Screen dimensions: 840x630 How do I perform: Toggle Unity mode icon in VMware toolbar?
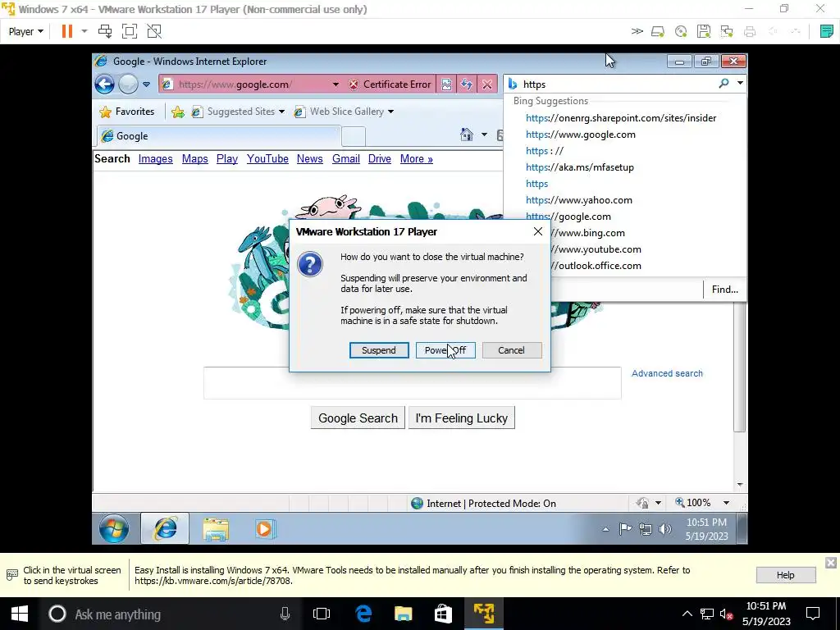click(x=154, y=31)
